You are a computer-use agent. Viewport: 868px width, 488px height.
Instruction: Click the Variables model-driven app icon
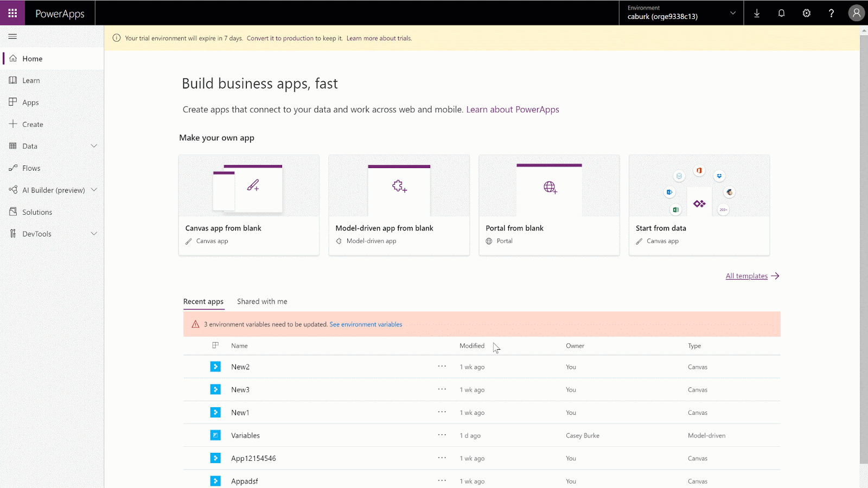click(x=215, y=435)
